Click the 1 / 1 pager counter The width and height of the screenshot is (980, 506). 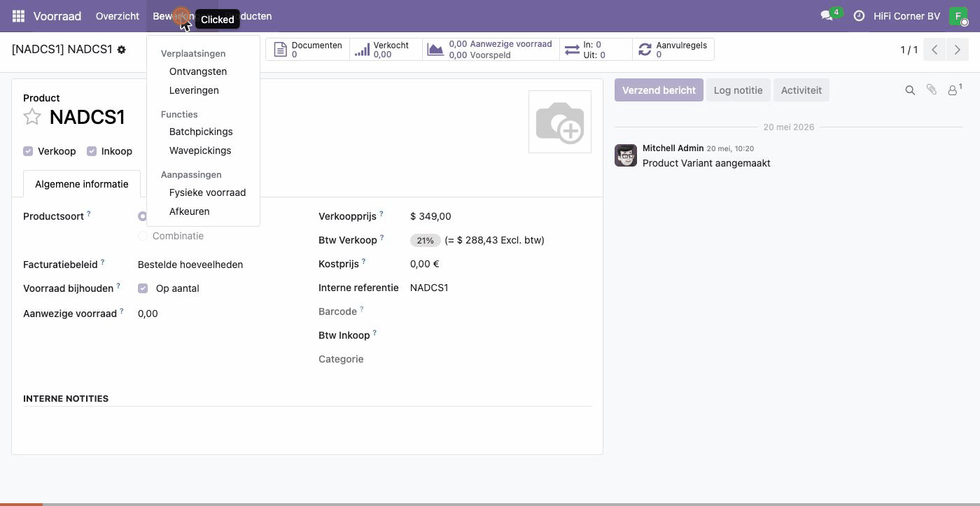click(x=909, y=50)
